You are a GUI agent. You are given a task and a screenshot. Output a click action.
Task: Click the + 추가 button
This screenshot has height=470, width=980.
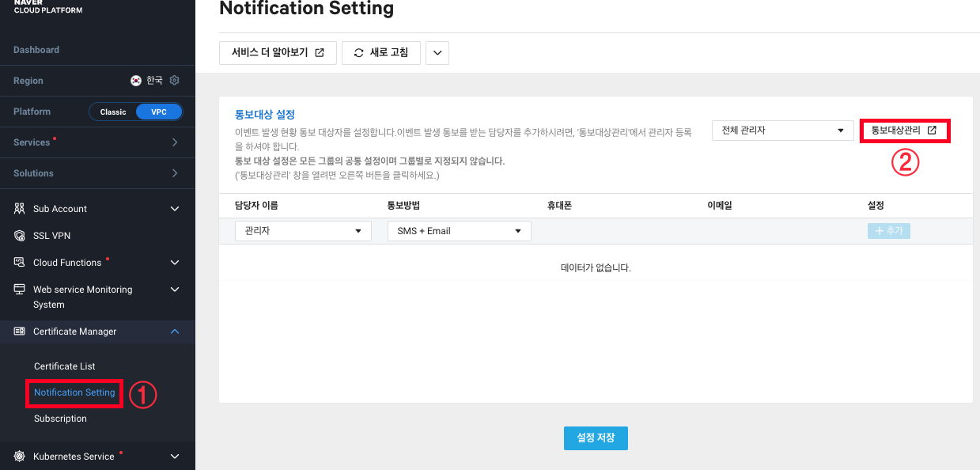[x=889, y=231]
